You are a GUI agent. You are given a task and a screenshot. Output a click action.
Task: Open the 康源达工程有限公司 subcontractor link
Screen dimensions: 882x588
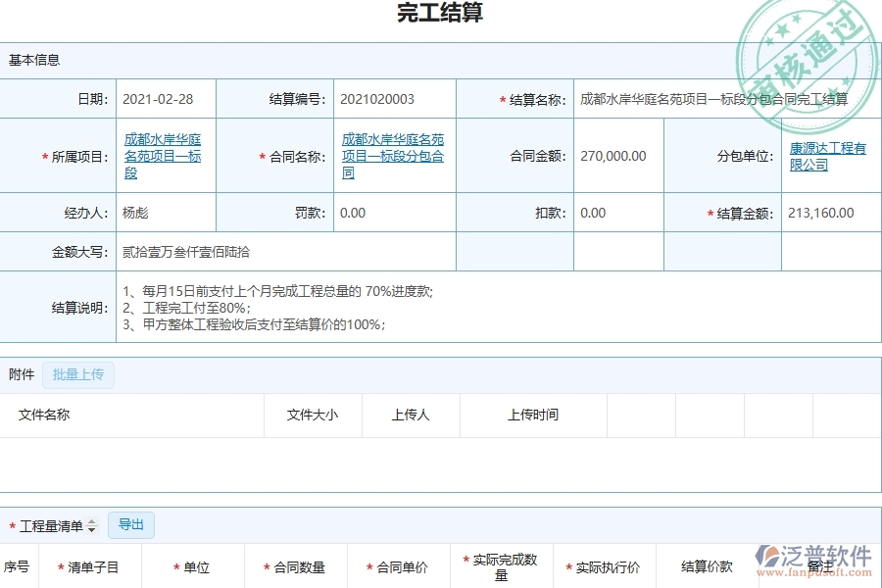(x=828, y=155)
